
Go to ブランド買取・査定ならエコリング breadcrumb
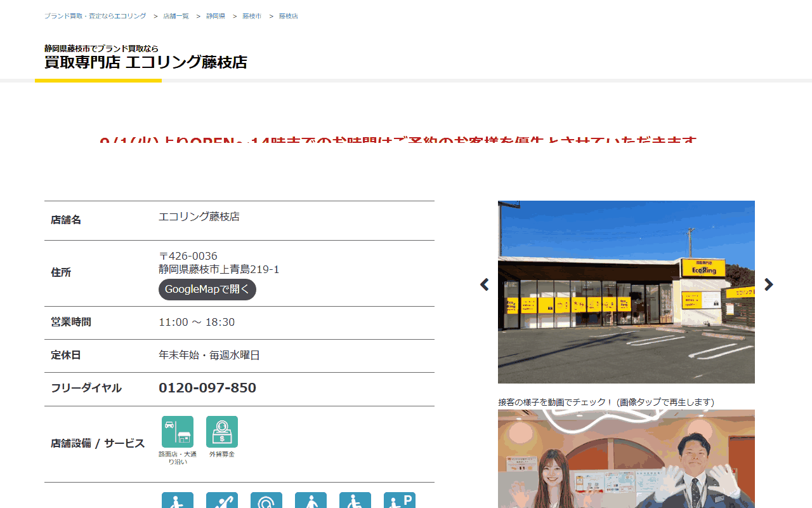click(95, 16)
